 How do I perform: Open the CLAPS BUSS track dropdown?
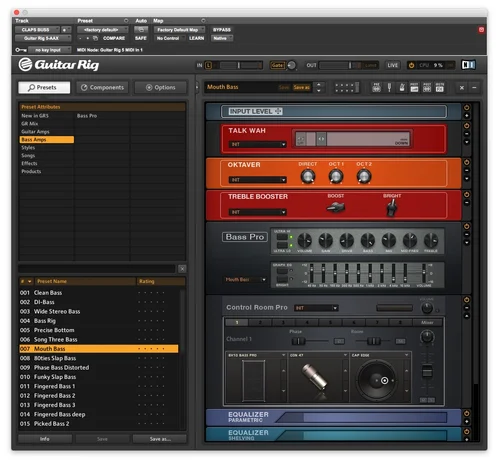[37, 30]
